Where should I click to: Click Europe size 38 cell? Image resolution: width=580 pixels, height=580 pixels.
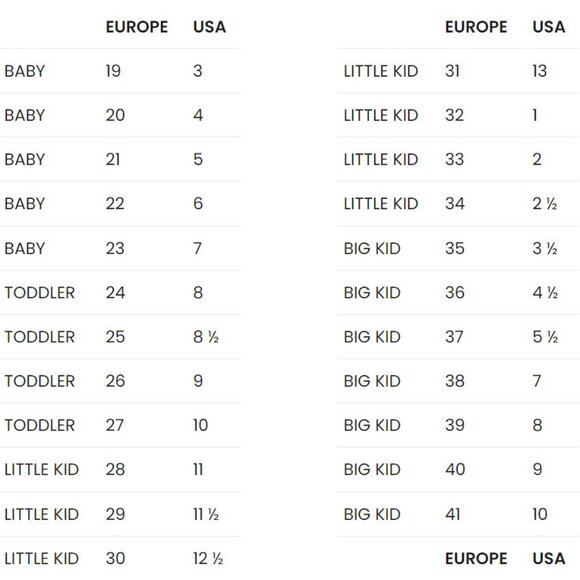[455, 381]
